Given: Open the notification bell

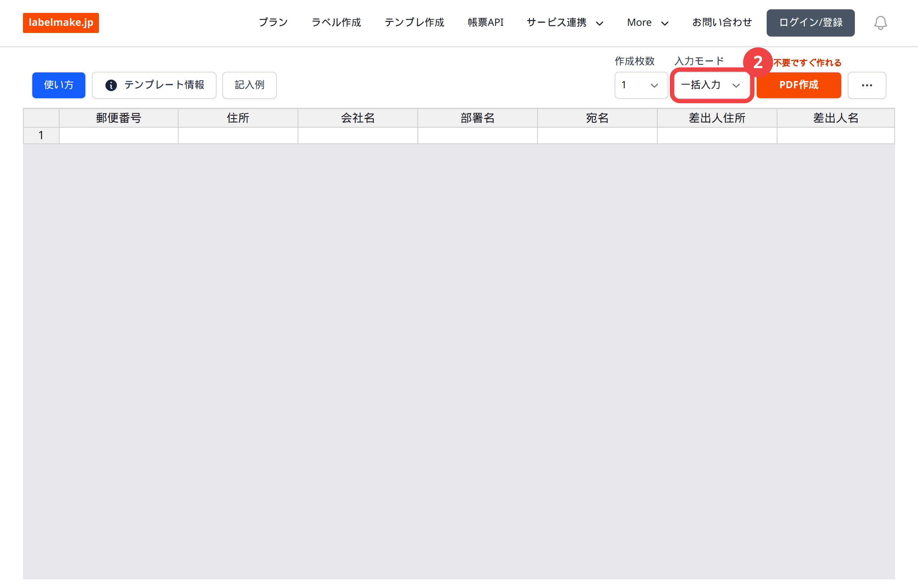Looking at the screenshot, I should (x=880, y=23).
